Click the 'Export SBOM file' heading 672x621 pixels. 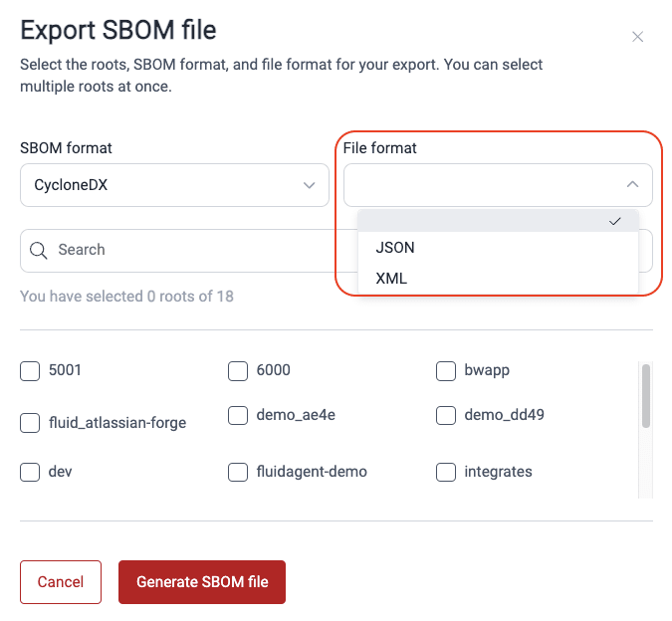click(x=118, y=30)
